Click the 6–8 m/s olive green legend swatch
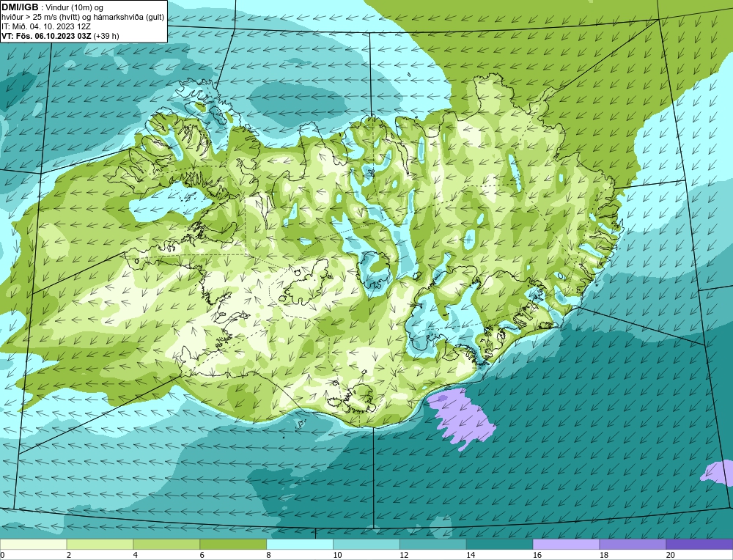733x560 pixels. click(233, 545)
